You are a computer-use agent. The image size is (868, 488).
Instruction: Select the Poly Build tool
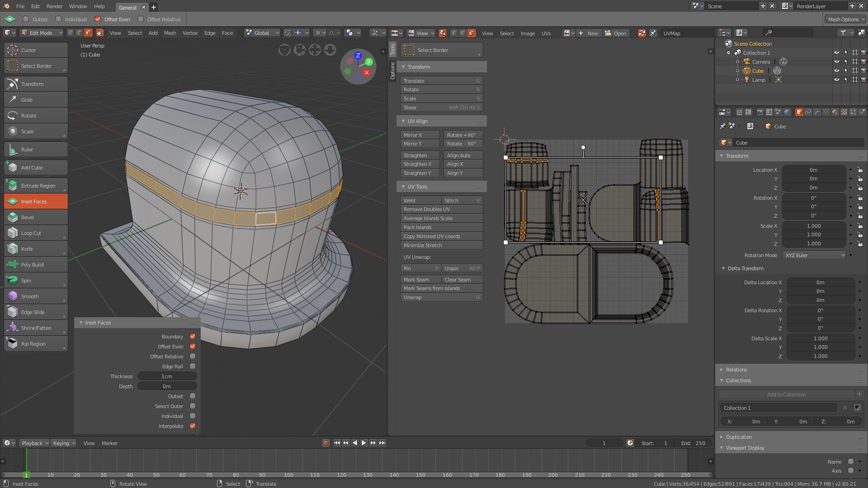coord(33,264)
